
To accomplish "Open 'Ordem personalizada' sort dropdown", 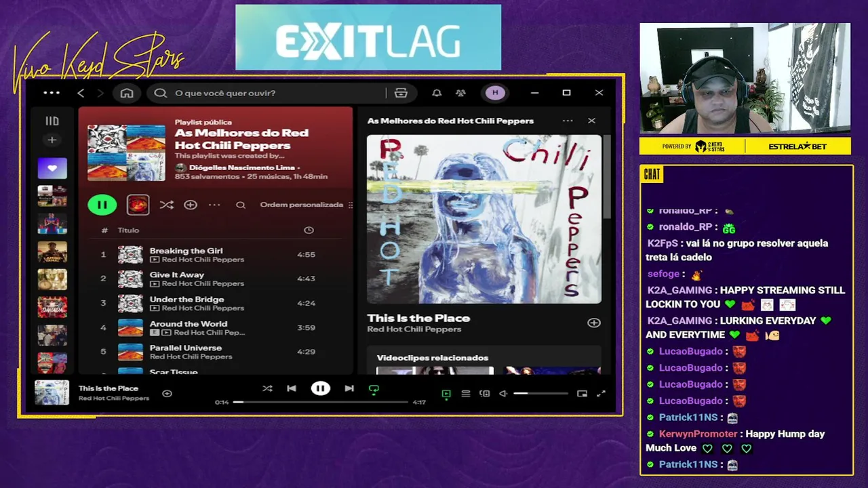I will click(306, 205).
